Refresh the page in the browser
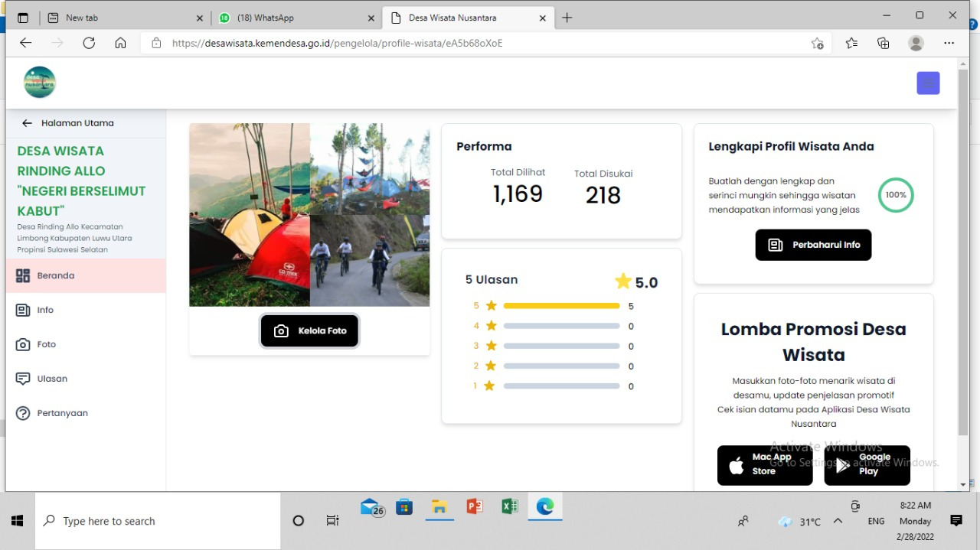This screenshot has height=550, width=980. coord(89,43)
